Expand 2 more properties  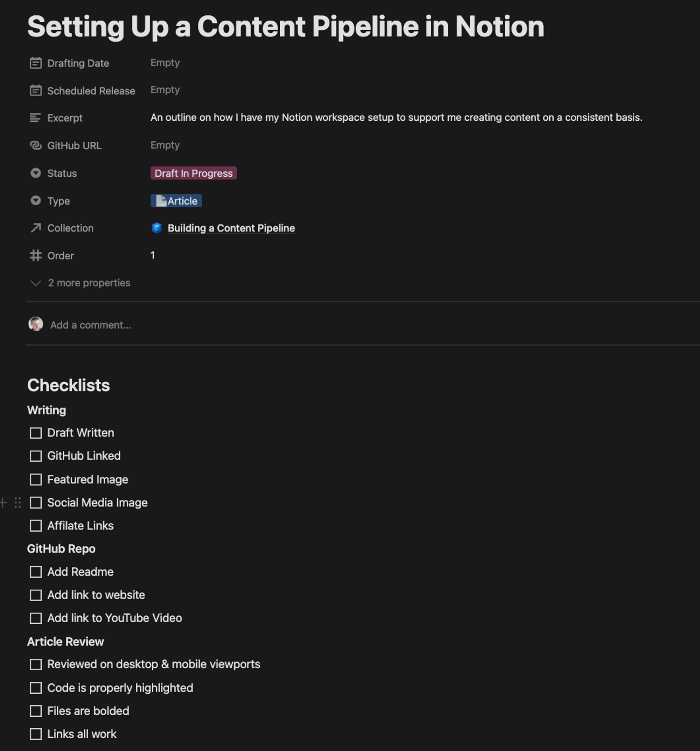click(80, 283)
